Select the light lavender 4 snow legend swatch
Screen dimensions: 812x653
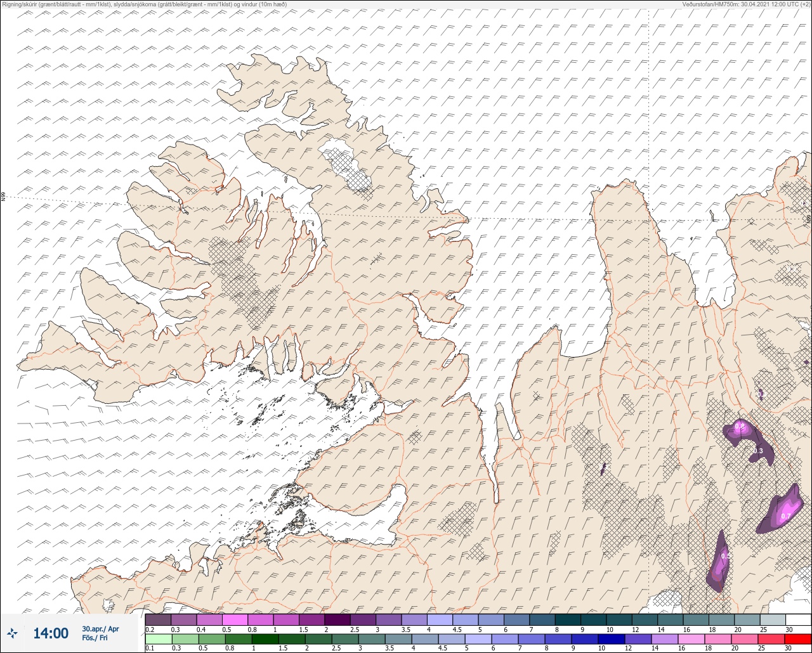(x=440, y=619)
